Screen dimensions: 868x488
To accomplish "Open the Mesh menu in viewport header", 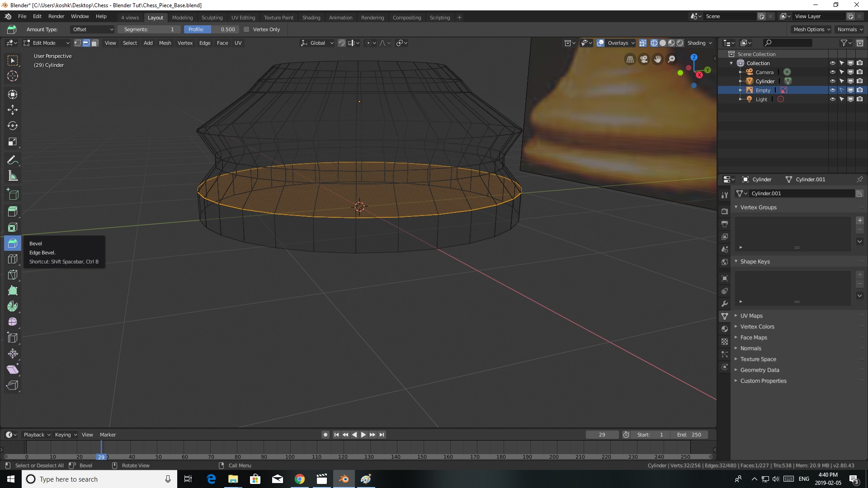I will tap(165, 43).
